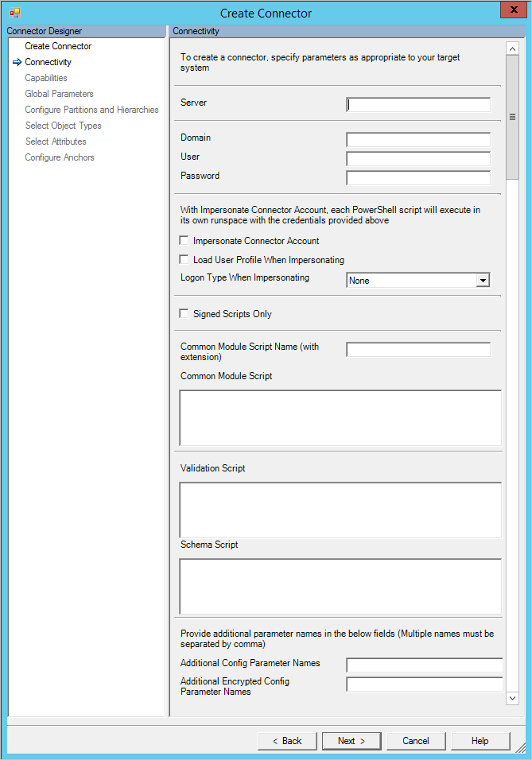Click inside the Schema Script text area
The height and width of the screenshot is (760, 532).
[x=340, y=587]
